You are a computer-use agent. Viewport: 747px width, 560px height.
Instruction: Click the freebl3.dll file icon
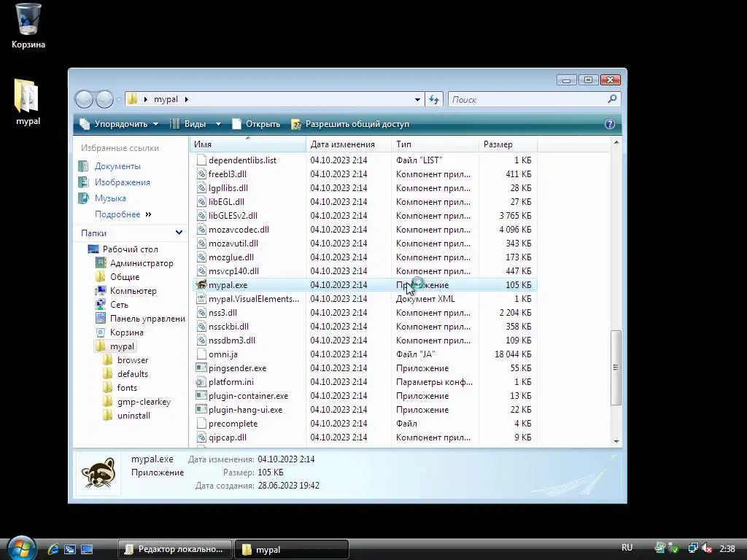click(x=201, y=174)
